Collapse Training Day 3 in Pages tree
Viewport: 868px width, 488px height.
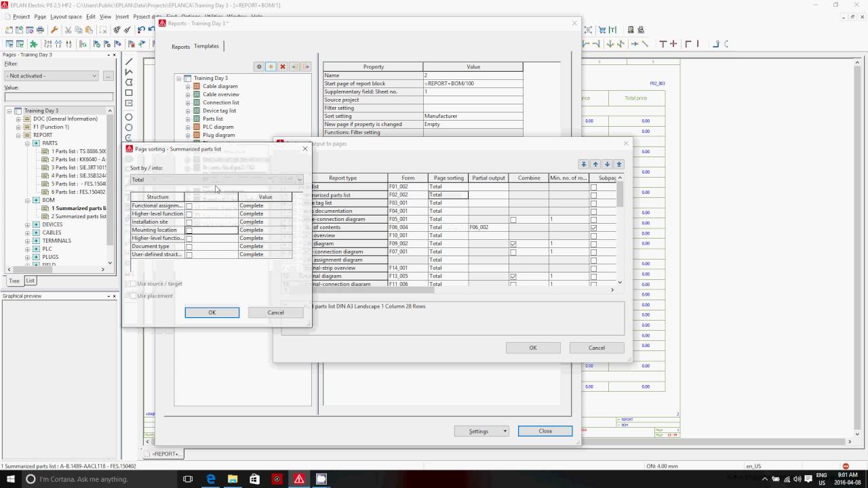tap(10, 111)
